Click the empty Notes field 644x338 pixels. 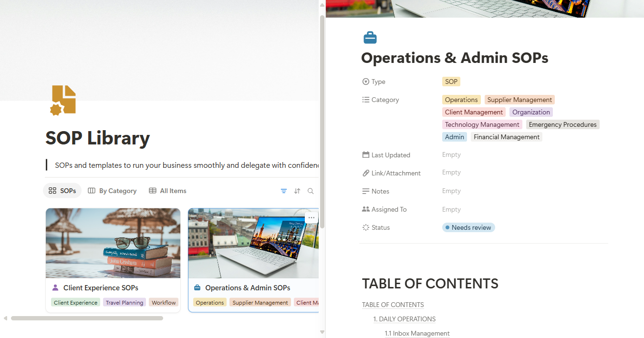[x=451, y=191]
